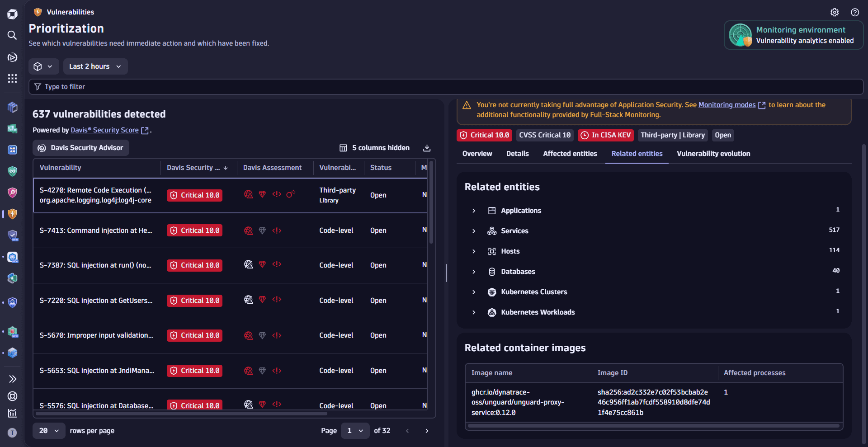Screen dimensions: 868x447
Task: Click the 5 columns hidden button
Action: pyautogui.click(x=375, y=148)
